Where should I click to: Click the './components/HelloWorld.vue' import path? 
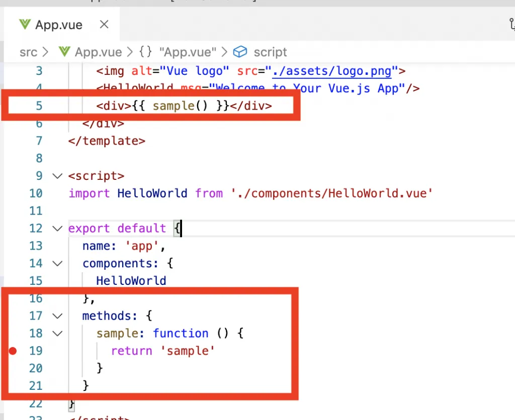(332, 193)
